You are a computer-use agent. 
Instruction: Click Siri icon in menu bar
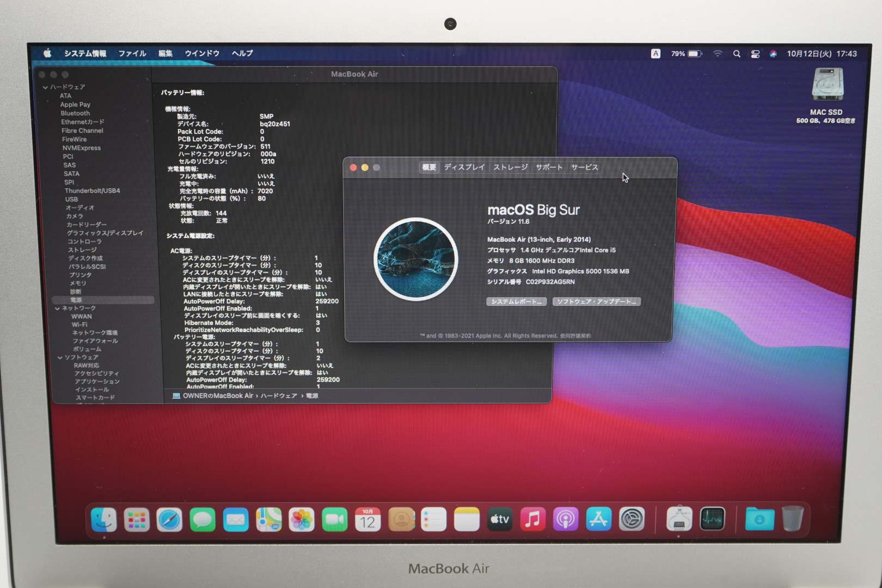coord(773,54)
